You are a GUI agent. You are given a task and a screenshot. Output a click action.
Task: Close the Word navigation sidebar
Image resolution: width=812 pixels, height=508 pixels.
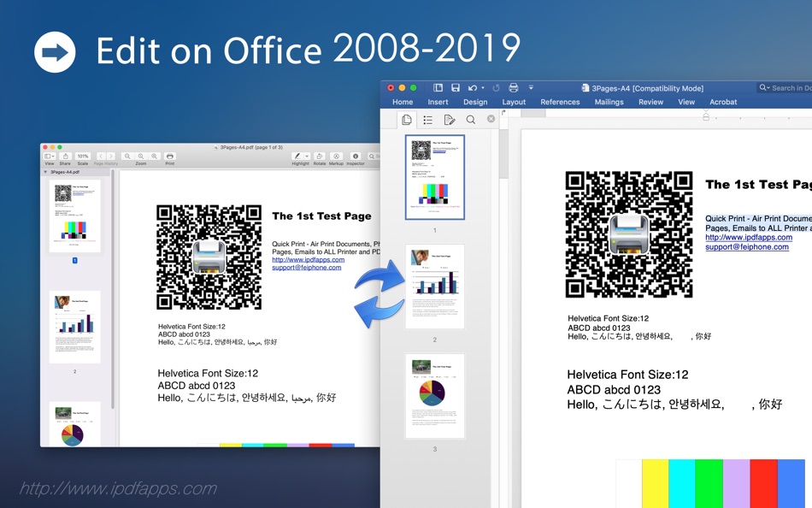[x=491, y=119]
